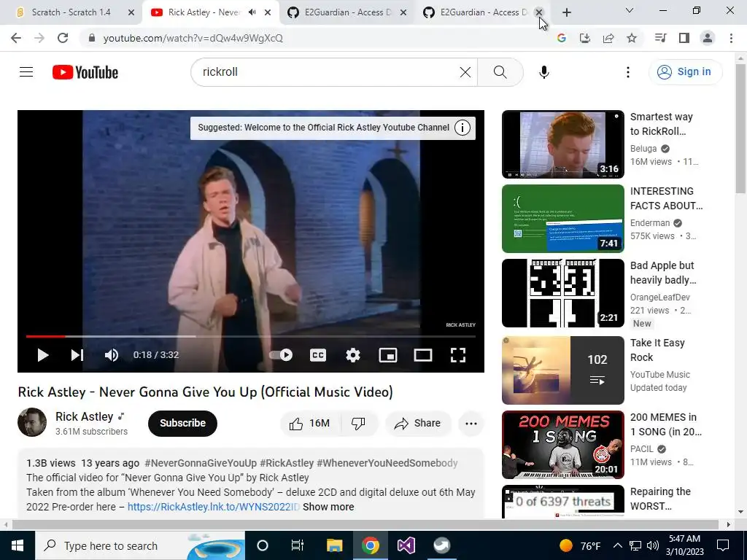Mute the video player volume

pyautogui.click(x=112, y=355)
